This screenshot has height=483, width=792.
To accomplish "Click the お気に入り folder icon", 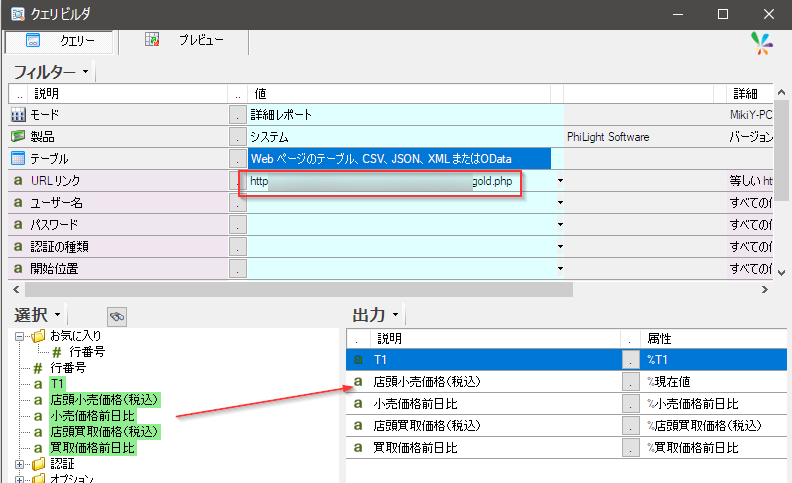I will pyautogui.click(x=38, y=336).
